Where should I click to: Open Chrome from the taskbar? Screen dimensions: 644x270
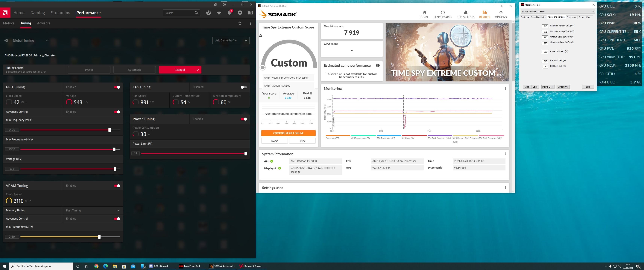click(96, 266)
